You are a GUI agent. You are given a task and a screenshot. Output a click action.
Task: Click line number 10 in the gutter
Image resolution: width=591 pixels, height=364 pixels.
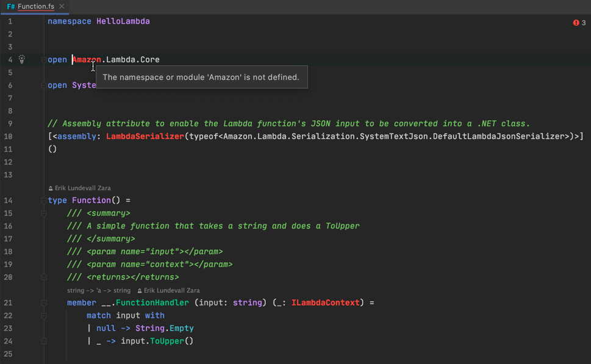[8, 137]
